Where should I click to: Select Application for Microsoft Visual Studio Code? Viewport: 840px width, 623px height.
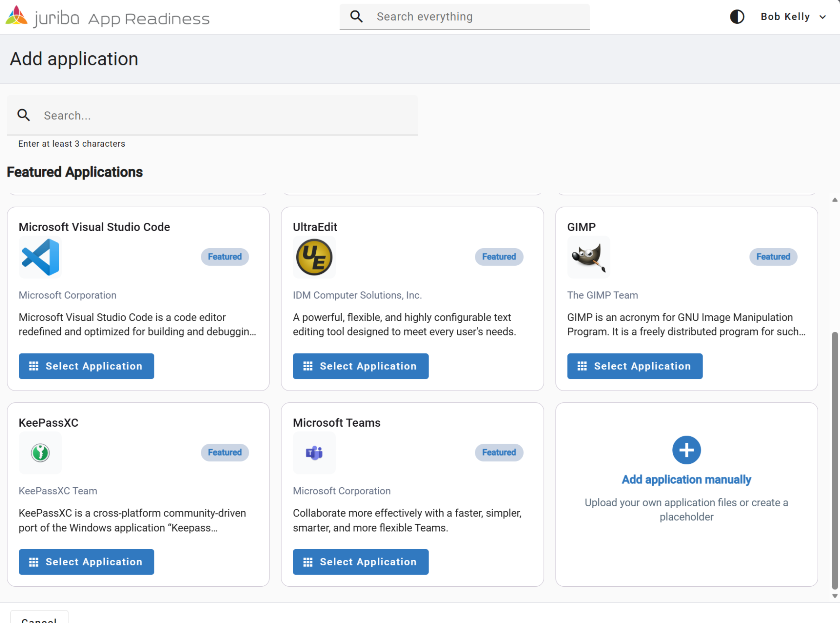pos(86,366)
